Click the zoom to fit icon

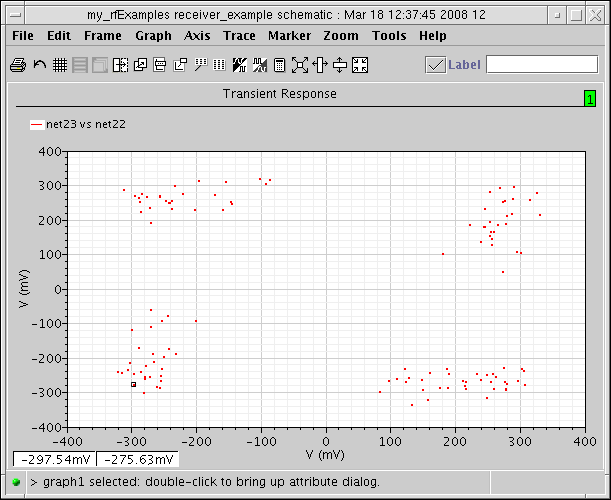[300, 65]
